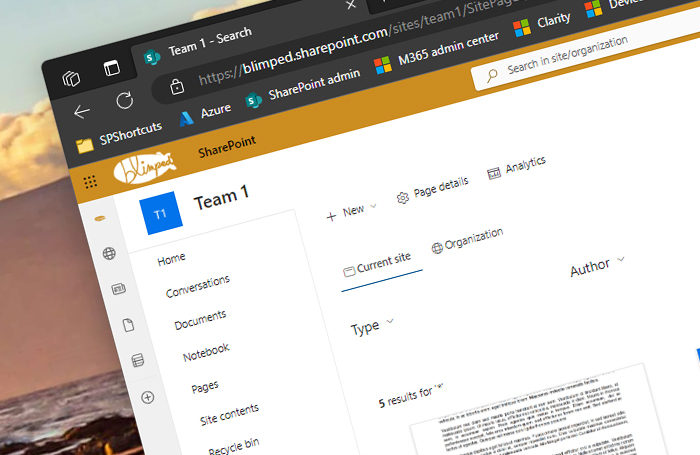Open Analytics
This screenshot has height=455, width=700.
tap(517, 167)
